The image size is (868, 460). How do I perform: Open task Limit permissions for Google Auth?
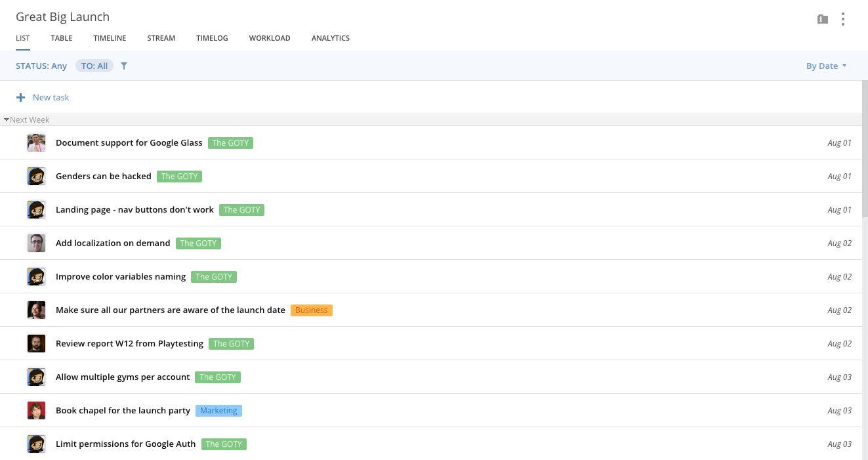coord(126,444)
